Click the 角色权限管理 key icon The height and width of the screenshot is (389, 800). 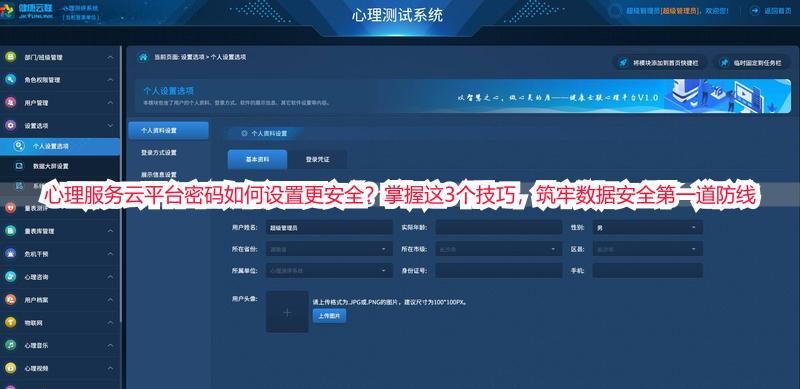coord(10,80)
